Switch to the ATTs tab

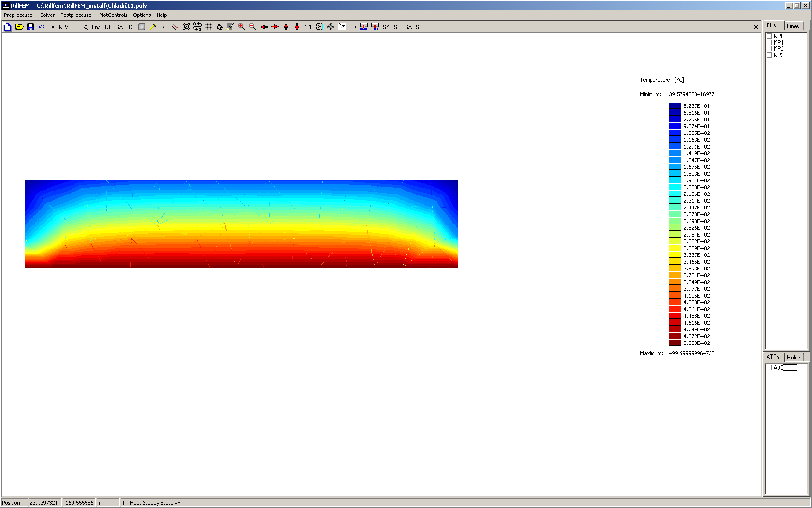pyautogui.click(x=773, y=357)
